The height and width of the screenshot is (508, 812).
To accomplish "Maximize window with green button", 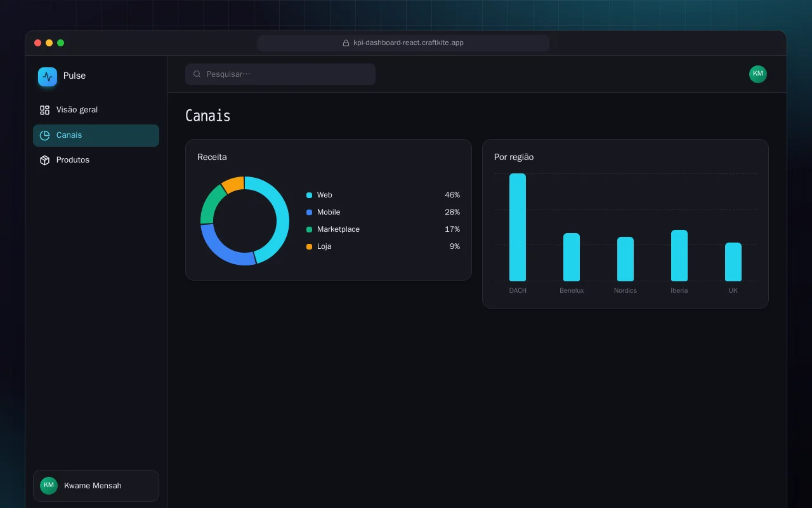I will point(60,43).
